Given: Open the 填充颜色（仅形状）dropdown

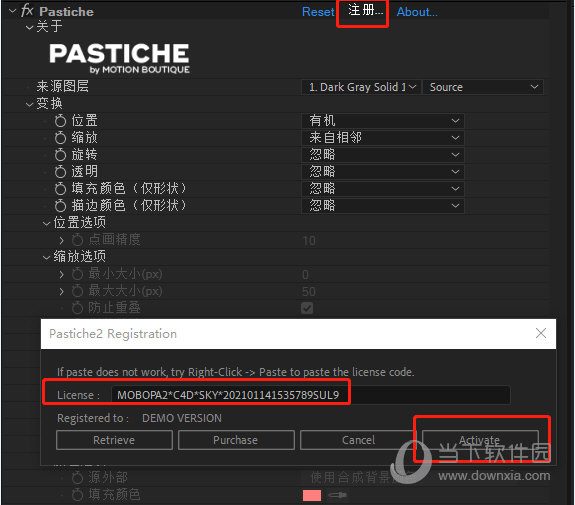Looking at the screenshot, I should pyautogui.click(x=383, y=189).
